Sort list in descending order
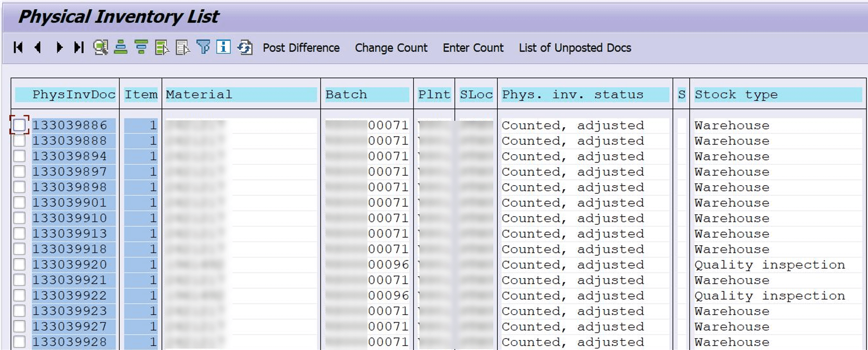This screenshot has height=350, width=868. tap(141, 47)
